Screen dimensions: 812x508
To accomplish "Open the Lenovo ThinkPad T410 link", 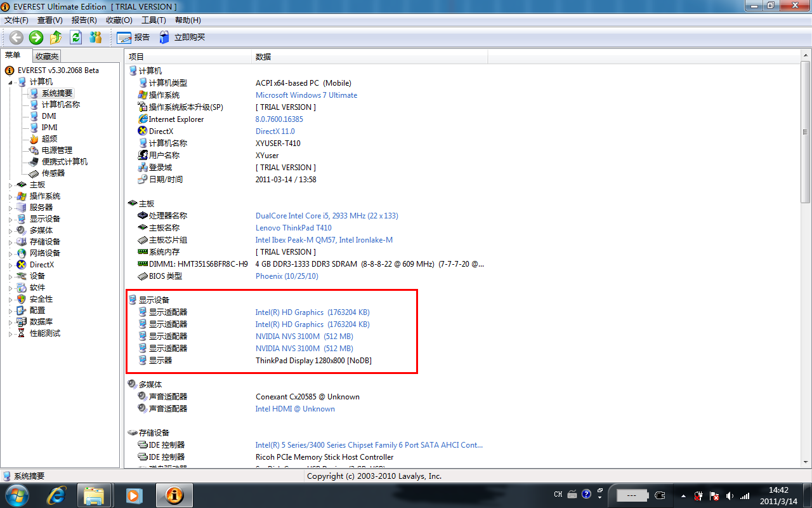I will tap(294, 228).
